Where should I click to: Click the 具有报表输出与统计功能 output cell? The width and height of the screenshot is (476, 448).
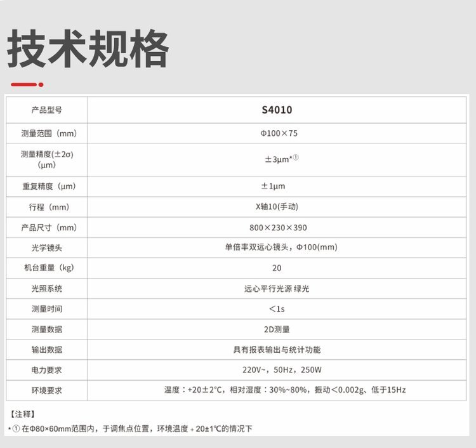[277, 350]
